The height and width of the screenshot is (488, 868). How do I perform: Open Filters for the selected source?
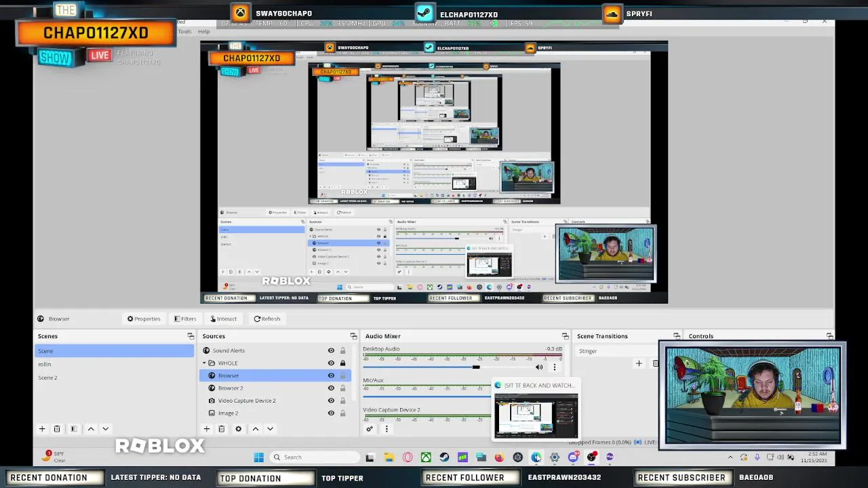click(x=185, y=319)
